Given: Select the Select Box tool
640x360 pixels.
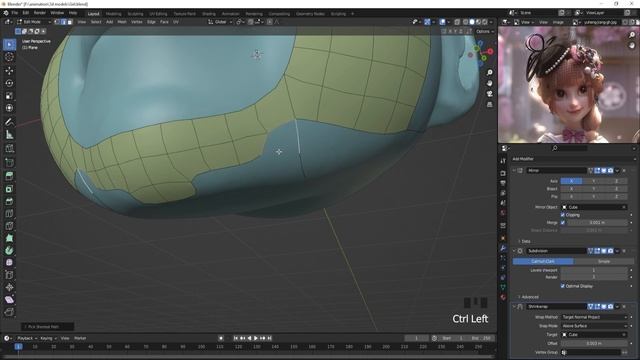Looking at the screenshot, I should pos(9,44).
